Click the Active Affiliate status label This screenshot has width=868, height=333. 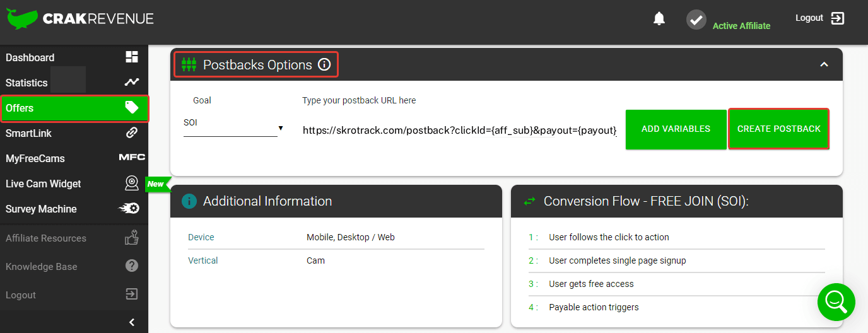pos(741,26)
